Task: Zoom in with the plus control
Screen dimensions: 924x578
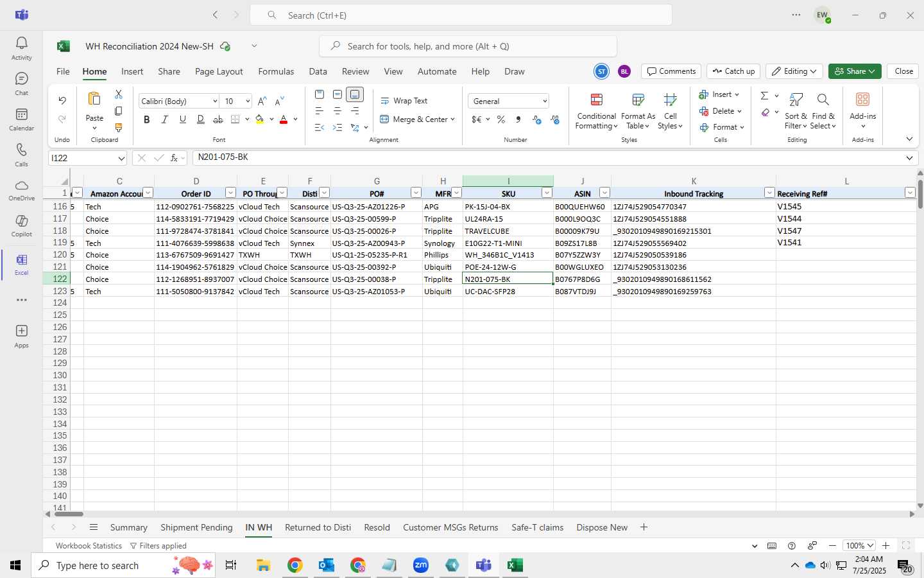Action: point(886,546)
